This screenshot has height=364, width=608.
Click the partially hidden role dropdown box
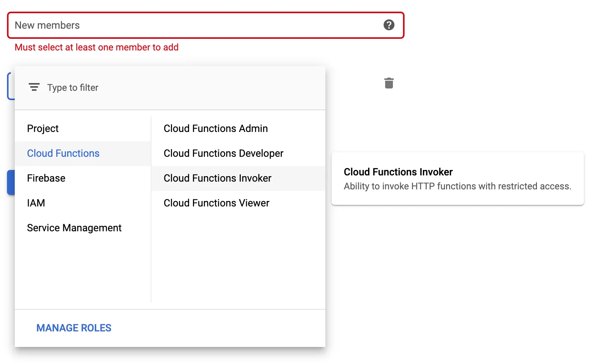pyautogui.click(x=11, y=86)
